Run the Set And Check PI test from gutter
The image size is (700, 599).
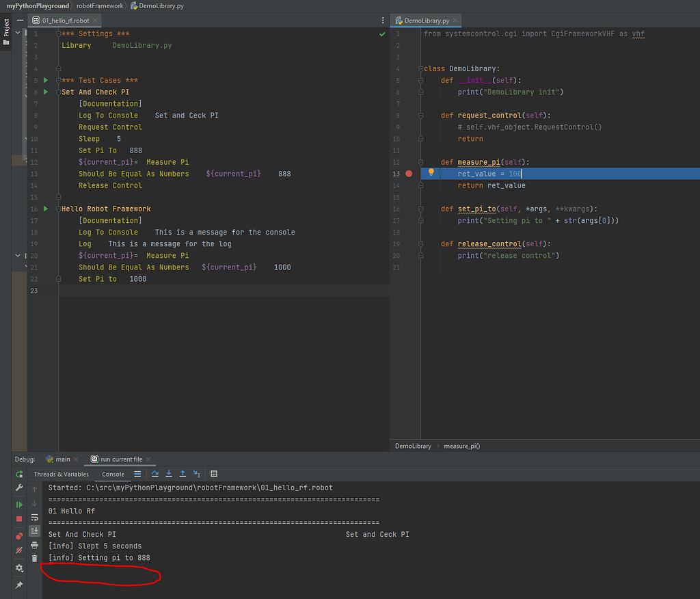coord(45,92)
